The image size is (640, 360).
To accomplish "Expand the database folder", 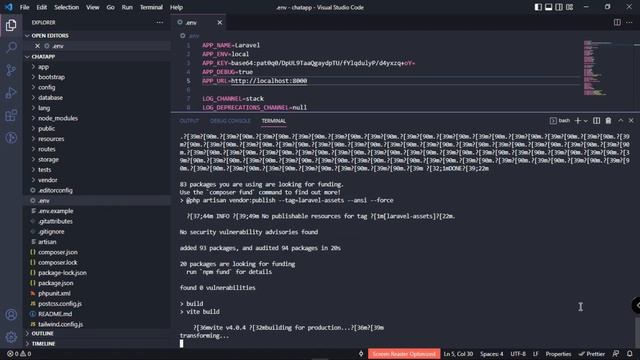I will [97, 98].
